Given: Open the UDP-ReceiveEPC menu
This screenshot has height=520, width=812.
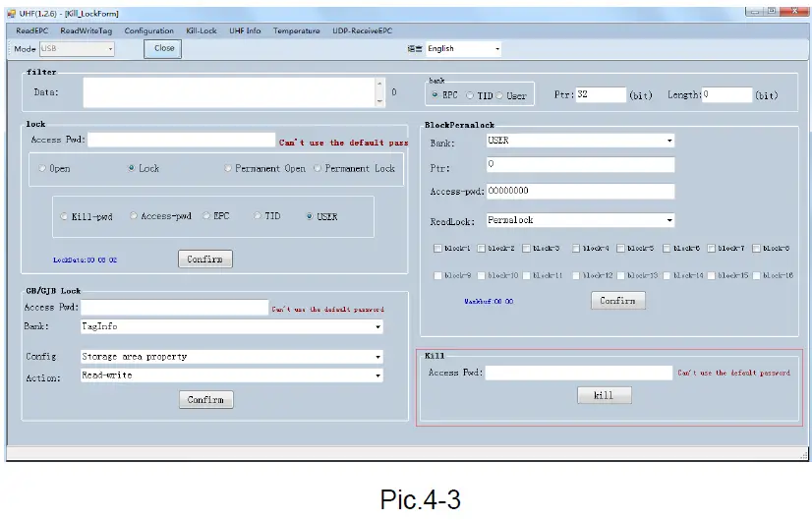Looking at the screenshot, I should 362,30.
